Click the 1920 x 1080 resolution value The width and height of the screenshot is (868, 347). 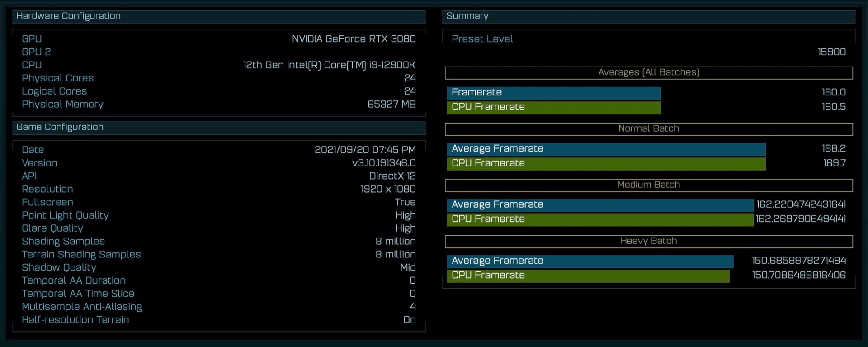(388, 189)
